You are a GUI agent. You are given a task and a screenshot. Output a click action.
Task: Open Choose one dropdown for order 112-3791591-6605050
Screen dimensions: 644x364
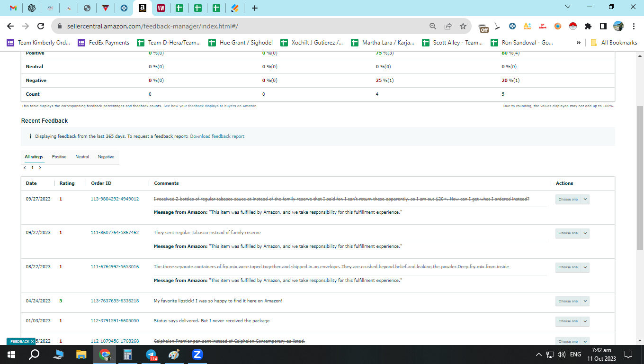[x=572, y=321]
